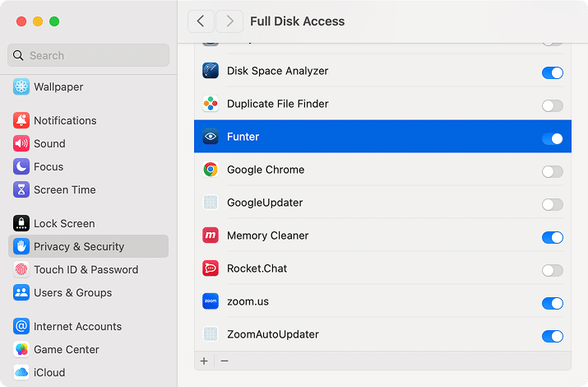
Task: Open Wallpaper settings
Action: pyautogui.click(x=89, y=86)
